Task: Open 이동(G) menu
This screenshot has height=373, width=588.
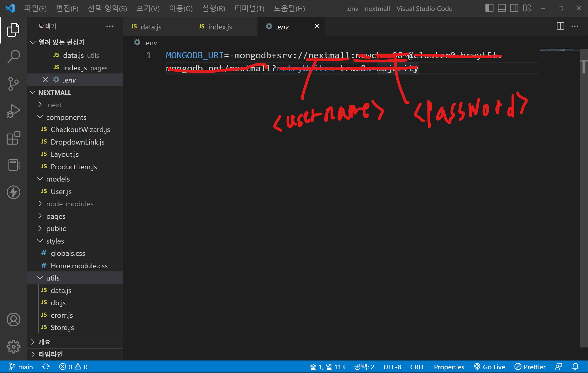Action: [x=181, y=8]
